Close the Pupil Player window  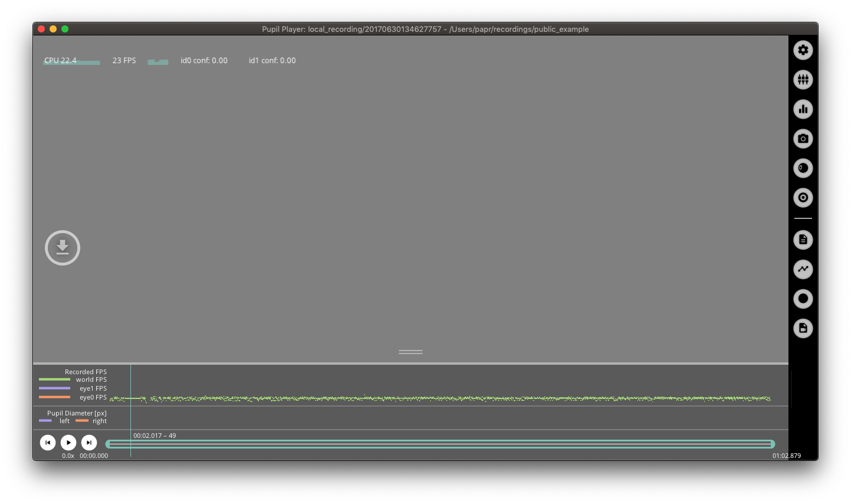(x=41, y=29)
